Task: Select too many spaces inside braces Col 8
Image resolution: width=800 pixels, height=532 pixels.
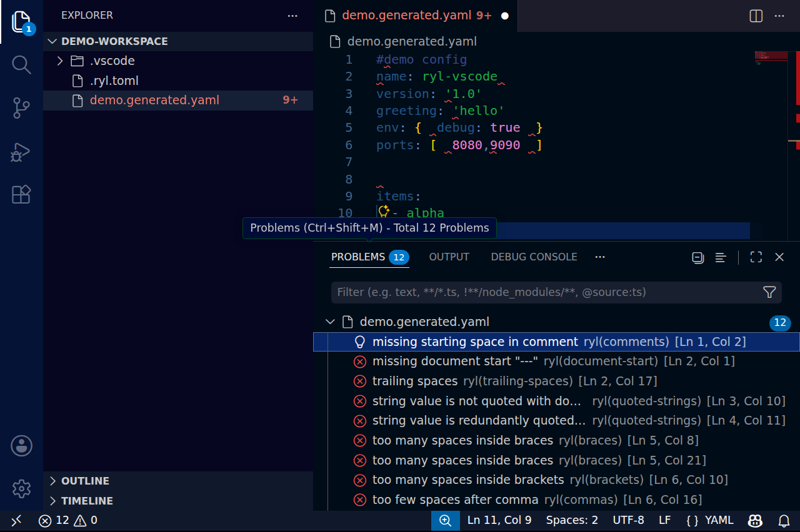Action: tap(556, 441)
